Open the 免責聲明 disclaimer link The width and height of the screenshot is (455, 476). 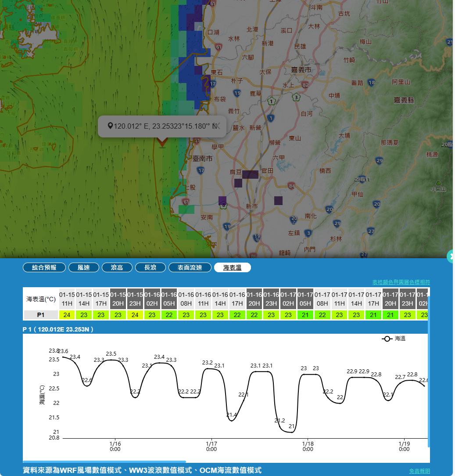[419, 471]
